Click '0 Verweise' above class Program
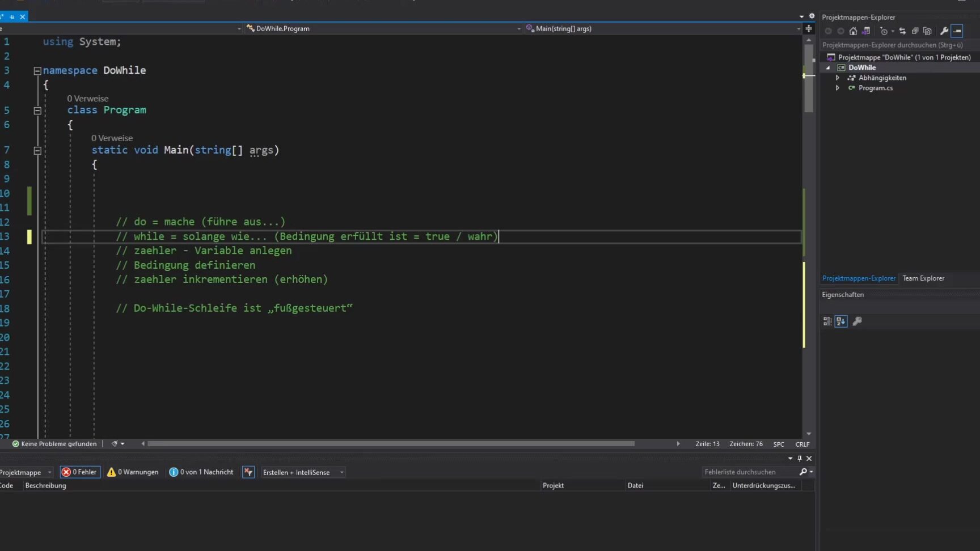This screenshot has height=551, width=980. pos(87,99)
